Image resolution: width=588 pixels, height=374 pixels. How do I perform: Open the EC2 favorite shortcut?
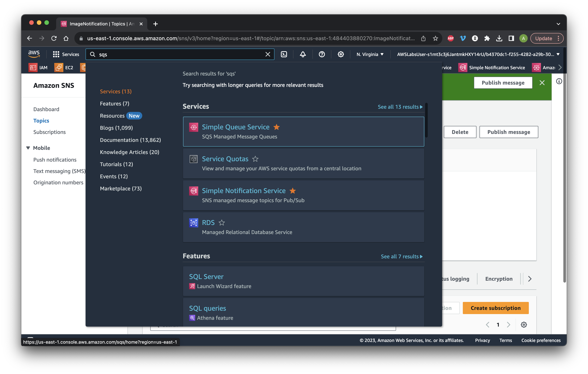tap(64, 68)
